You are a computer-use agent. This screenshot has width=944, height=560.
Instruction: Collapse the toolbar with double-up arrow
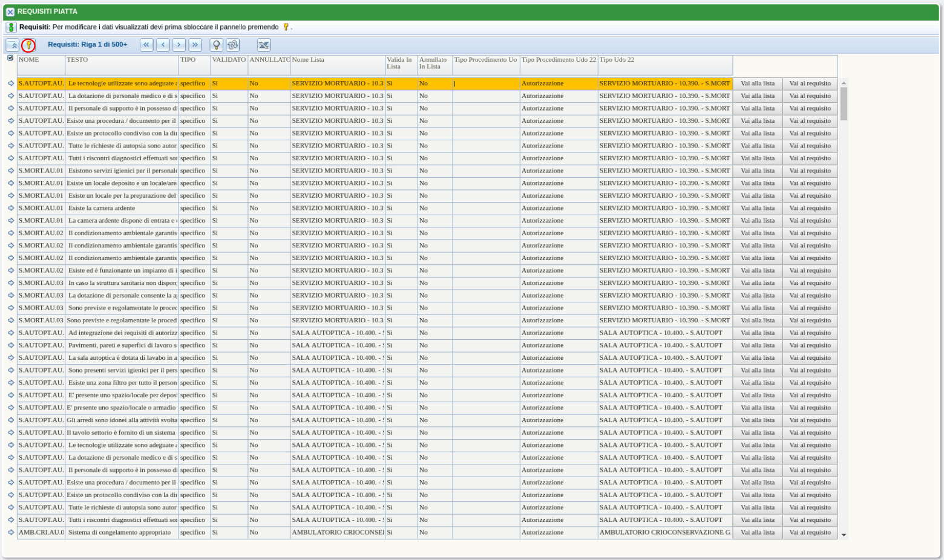click(13, 45)
